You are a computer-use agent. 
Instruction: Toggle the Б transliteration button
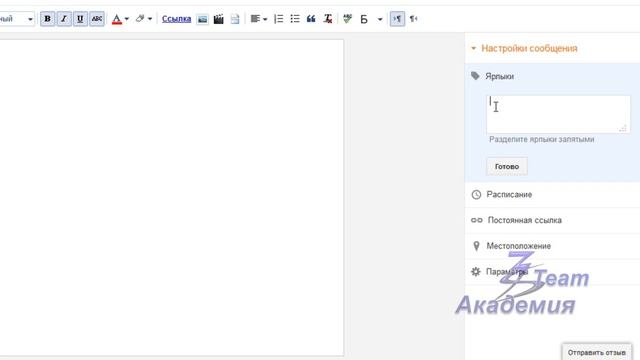pos(364,19)
